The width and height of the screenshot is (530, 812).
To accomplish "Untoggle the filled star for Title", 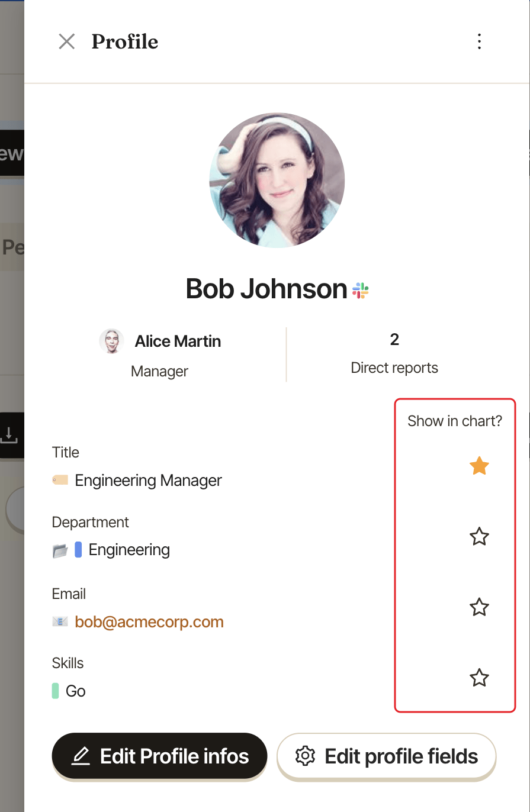I will [479, 466].
